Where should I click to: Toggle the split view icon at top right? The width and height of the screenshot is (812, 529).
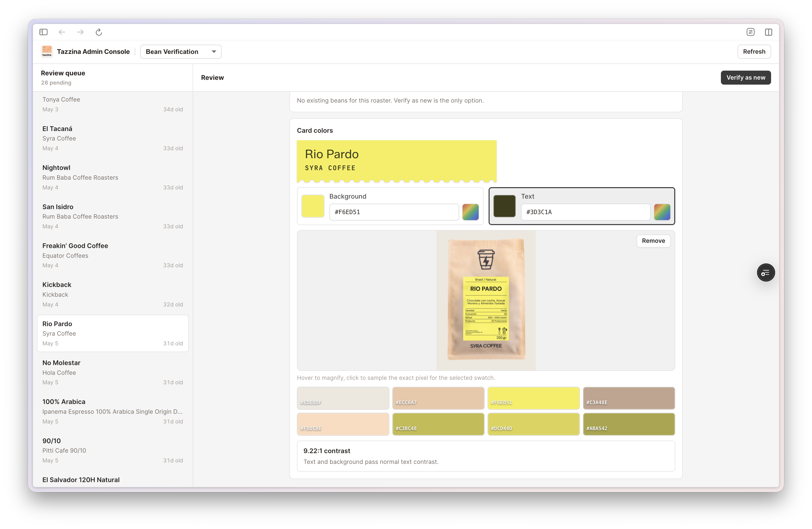tap(768, 32)
